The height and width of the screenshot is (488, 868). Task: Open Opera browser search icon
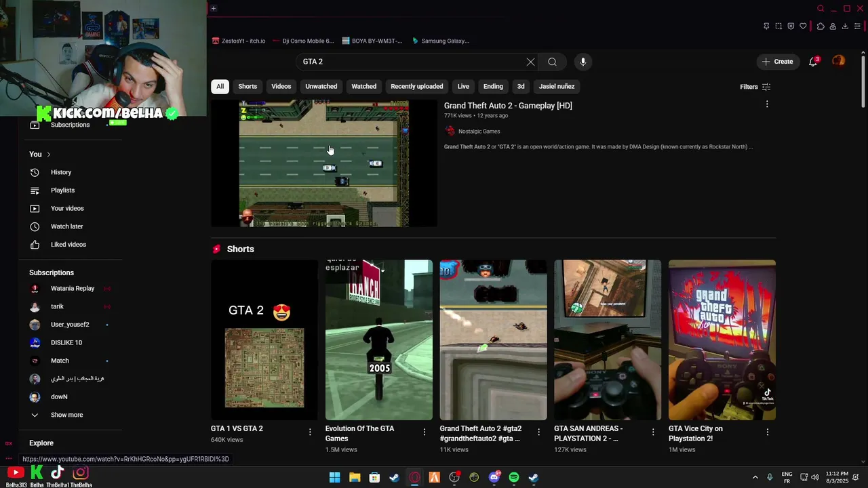(821, 8)
